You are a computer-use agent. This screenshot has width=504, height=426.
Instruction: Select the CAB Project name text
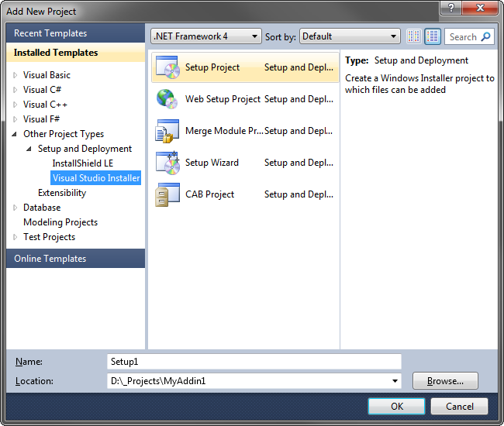[x=209, y=194]
